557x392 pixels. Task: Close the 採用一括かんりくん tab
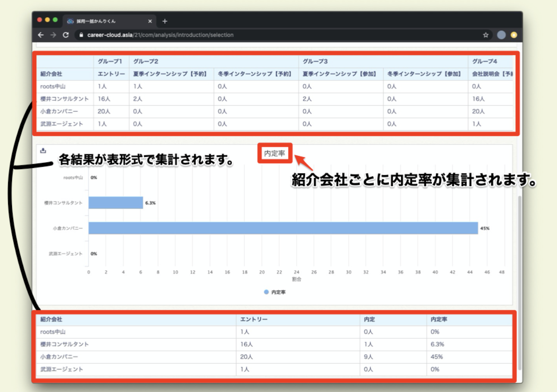pyautogui.click(x=150, y=21)
